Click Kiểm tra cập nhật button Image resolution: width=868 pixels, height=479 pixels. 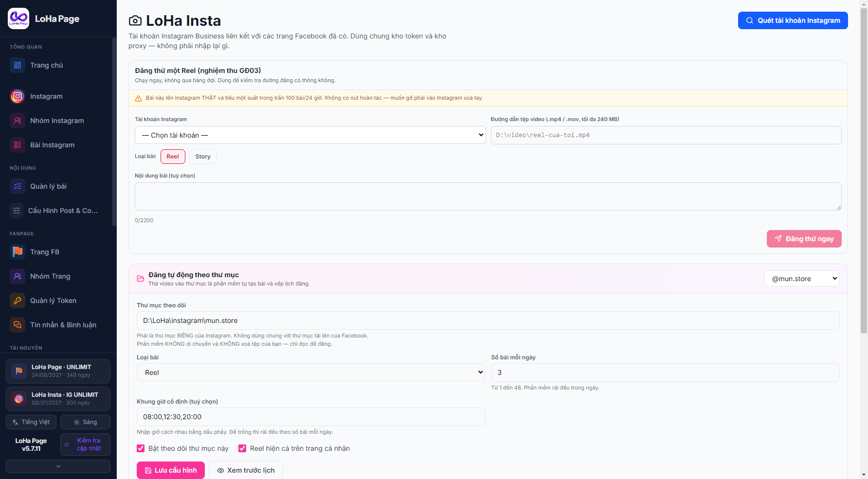(85, 444)
